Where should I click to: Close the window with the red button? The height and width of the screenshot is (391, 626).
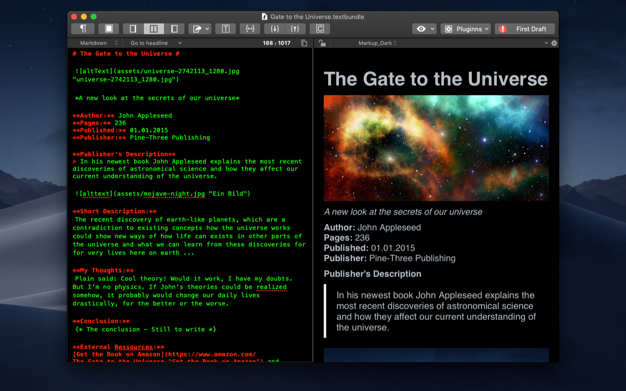pyautogui.click(x=74, y=16)
